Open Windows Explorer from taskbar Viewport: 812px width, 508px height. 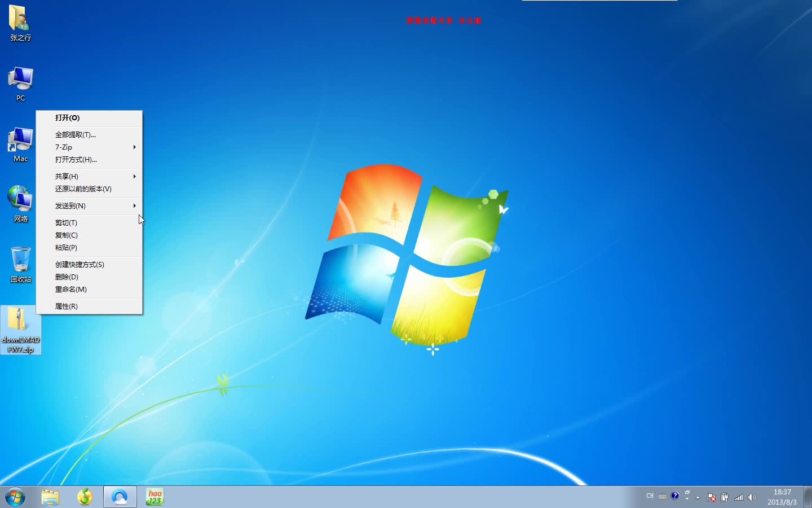click(x=50, y=497)
